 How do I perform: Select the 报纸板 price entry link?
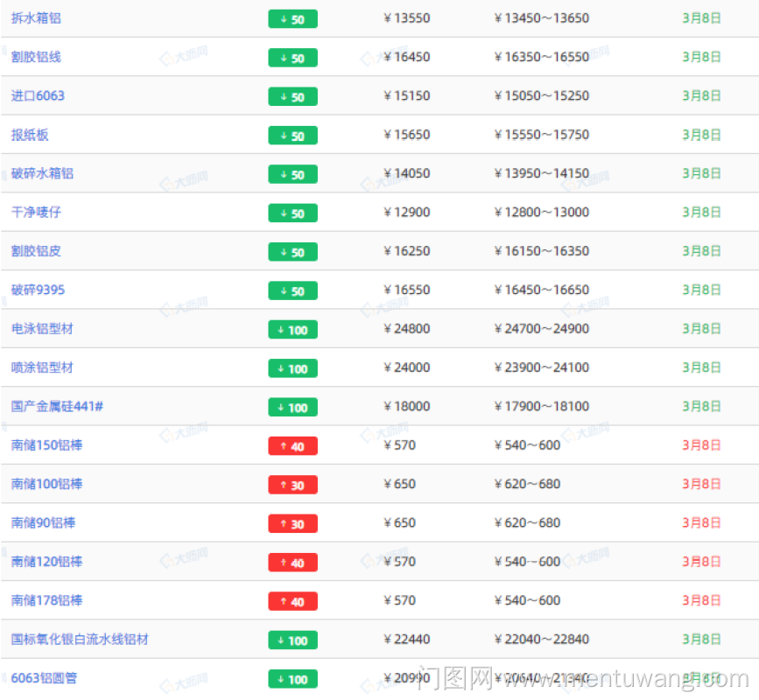pyautogui.click(x=30, y=135)
